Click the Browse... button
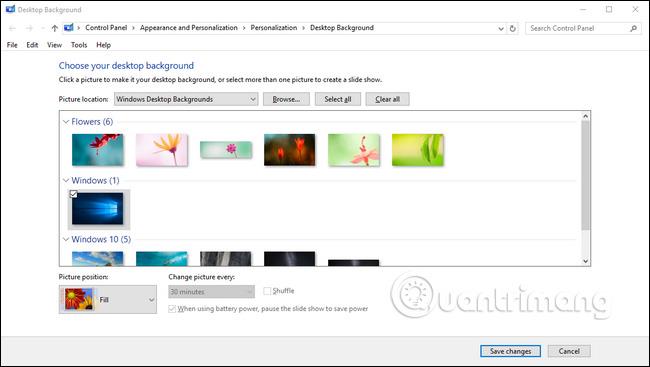Image resolution: width=650 pixels, height=367 pixels. (x=286, y=99)
